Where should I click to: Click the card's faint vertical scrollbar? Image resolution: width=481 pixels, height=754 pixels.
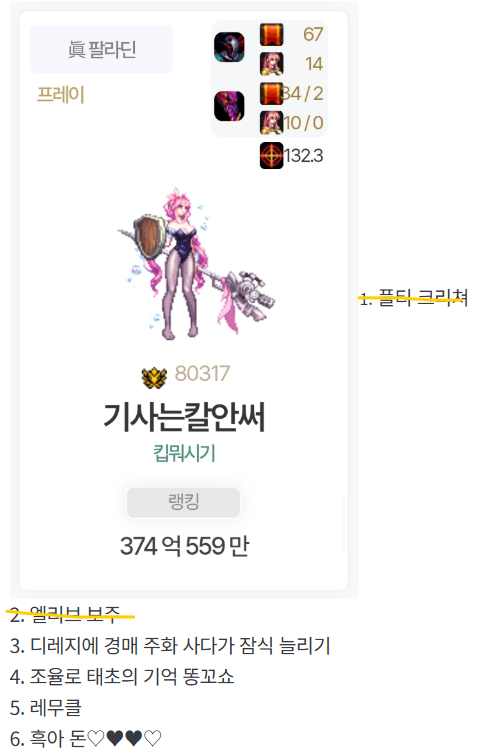click(x=343, y=524)
